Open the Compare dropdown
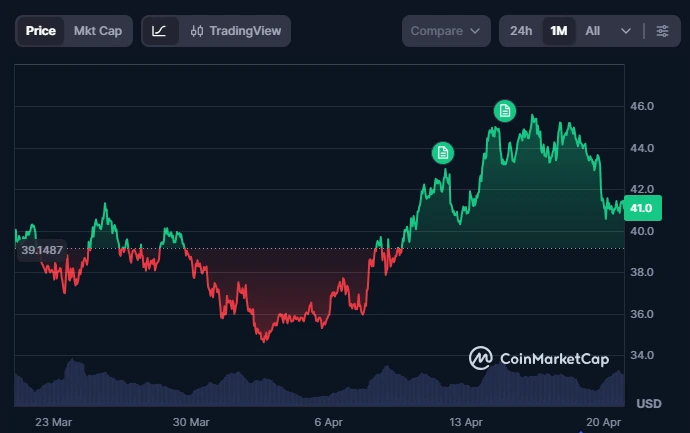 click(x=446, y=31)
